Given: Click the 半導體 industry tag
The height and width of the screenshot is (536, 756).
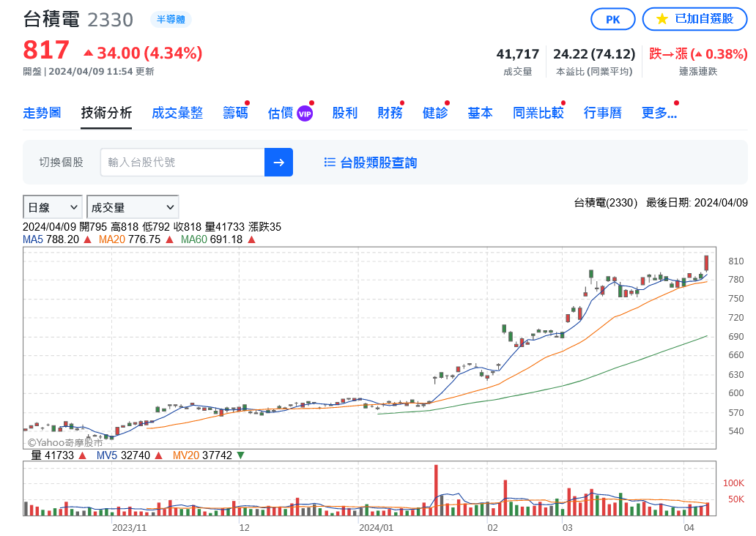Looking at the screenshot, I should pyautogui.click(x=171, y=19).
